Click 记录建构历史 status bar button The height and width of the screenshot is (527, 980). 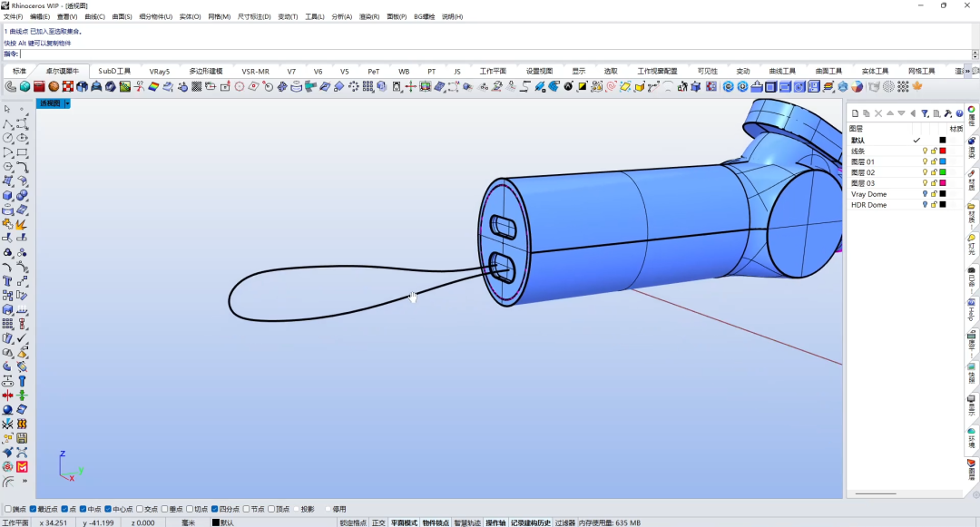(531, 522)
